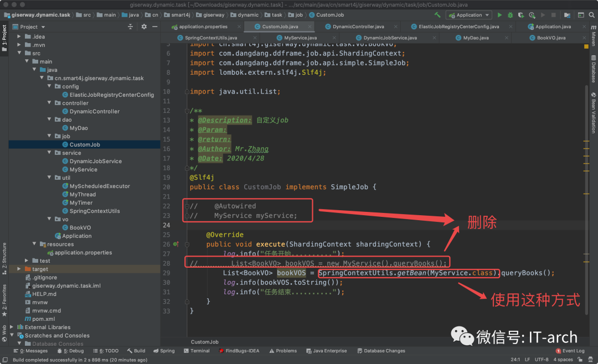Close the CustomJob.java tab
The height and width of the screenshot is (364, 598).
click(x=310, y=27)
